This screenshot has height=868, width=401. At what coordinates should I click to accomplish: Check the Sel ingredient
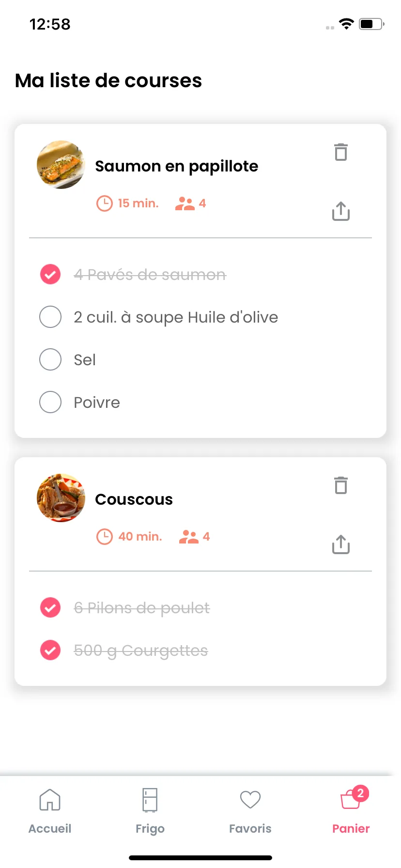click(50, 359)
